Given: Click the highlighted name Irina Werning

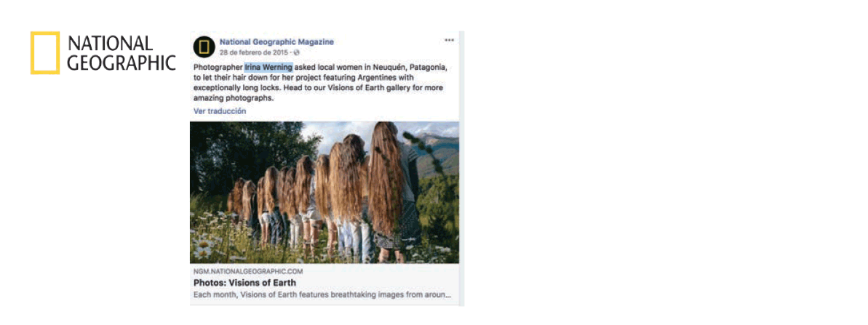Looking at the screenshot, I should (268, 68).
